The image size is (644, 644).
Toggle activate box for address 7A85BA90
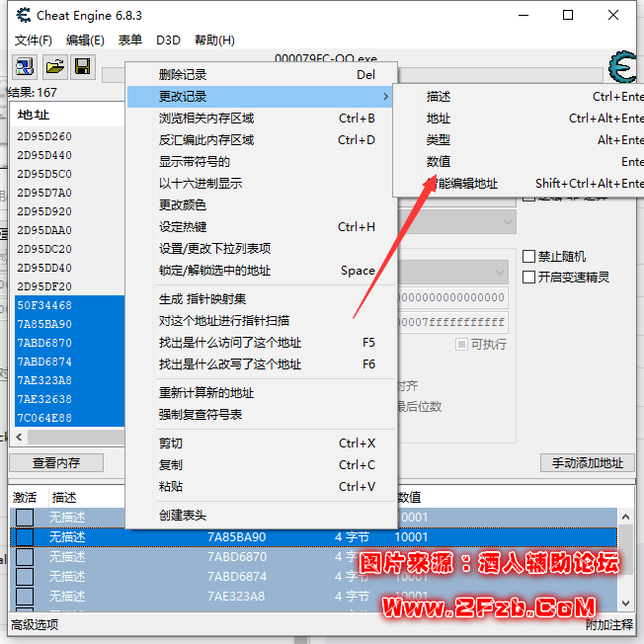25,537
